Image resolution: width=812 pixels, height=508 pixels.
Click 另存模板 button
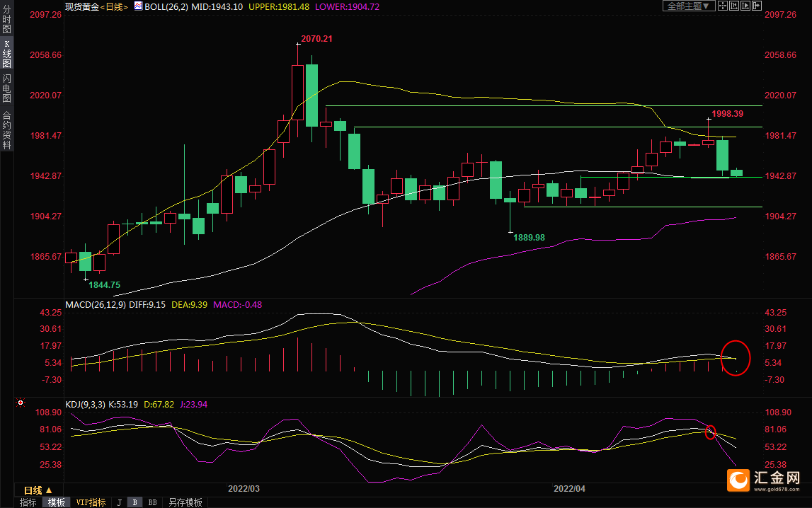(185, 502)
